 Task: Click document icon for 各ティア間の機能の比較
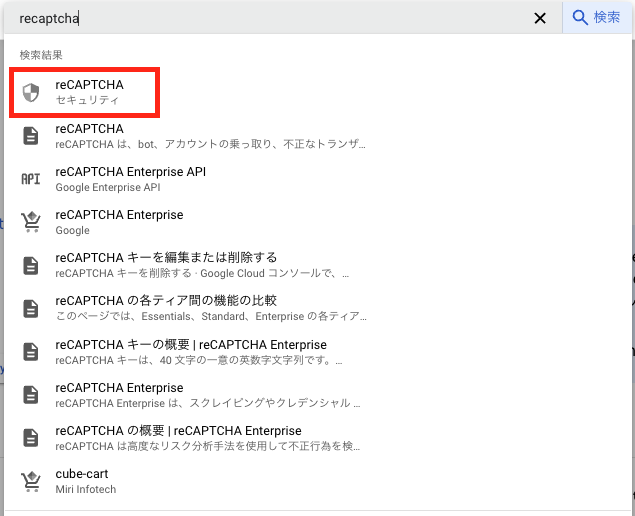pos(31,309)
